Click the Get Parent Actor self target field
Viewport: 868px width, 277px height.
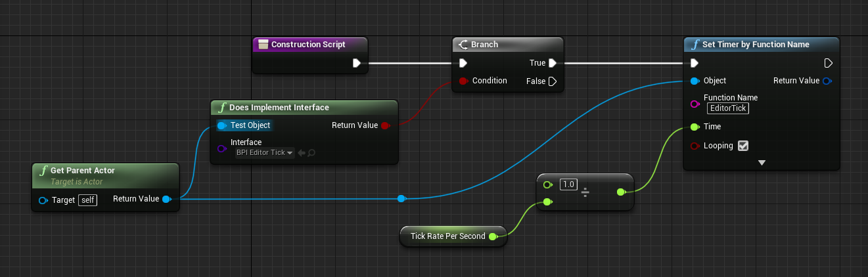[x=87, y=200]
